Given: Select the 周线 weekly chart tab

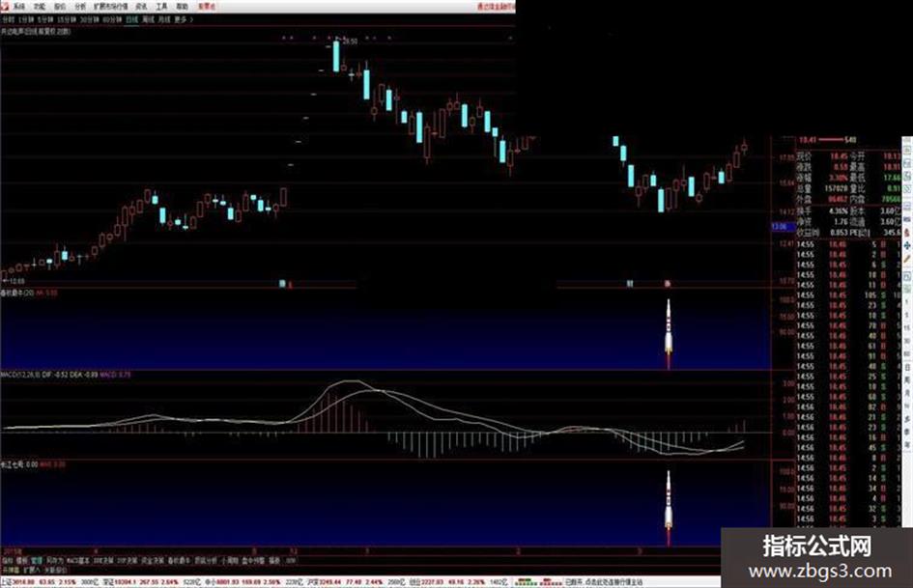Looking at the screenshot, I should click(x=149, y=19).
